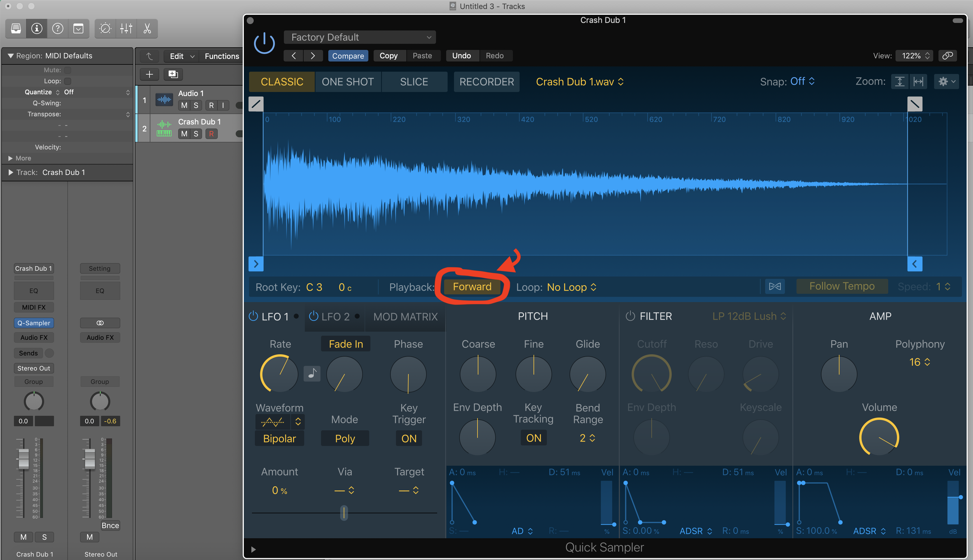Open the MOD MATRIX tab

click(405, 317)
